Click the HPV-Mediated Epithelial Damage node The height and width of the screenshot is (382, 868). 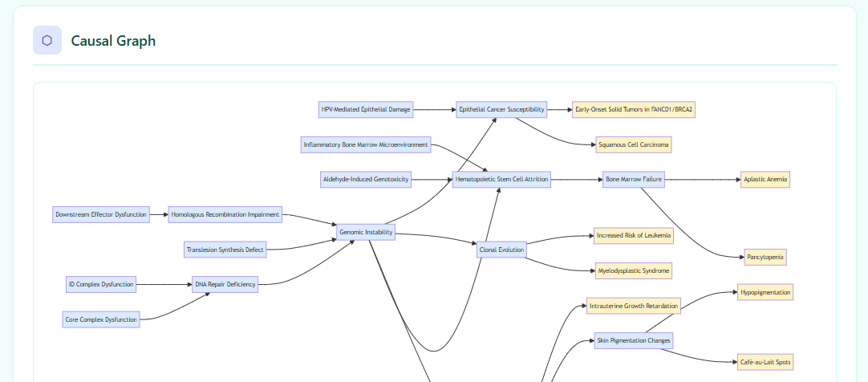[x=366, y=110]
